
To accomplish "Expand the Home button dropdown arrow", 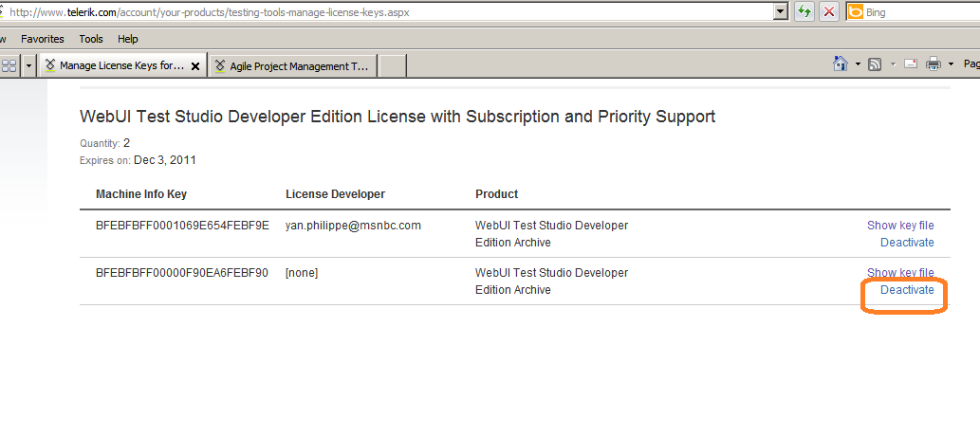I will click(x=858, y=64).
